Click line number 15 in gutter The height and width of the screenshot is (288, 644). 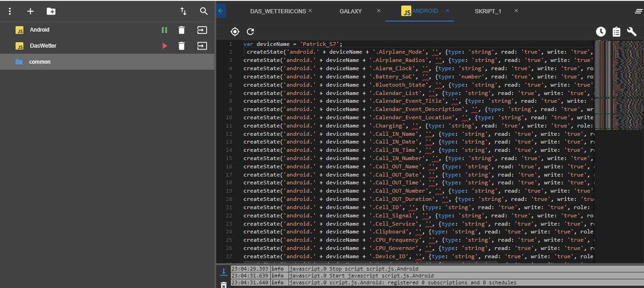tap(229, 158)
